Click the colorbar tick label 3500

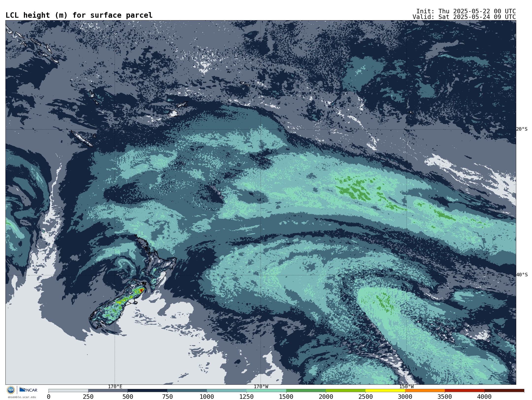point(445,397)
